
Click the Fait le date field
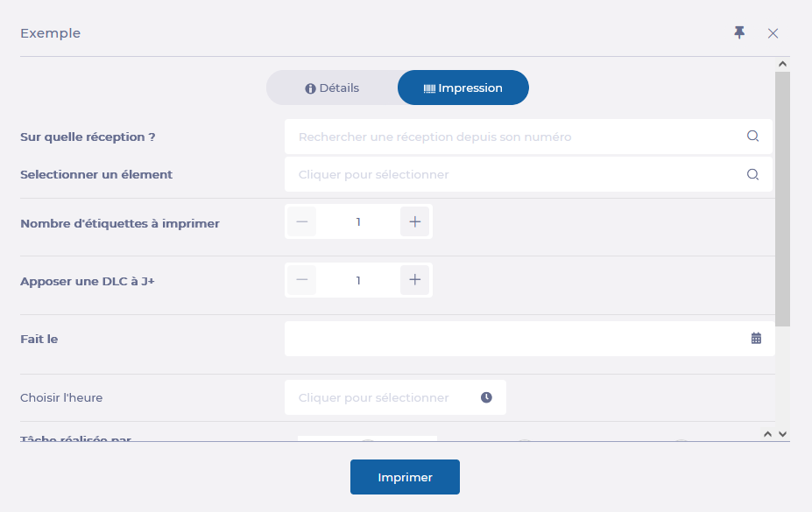(x=517, y=339)
